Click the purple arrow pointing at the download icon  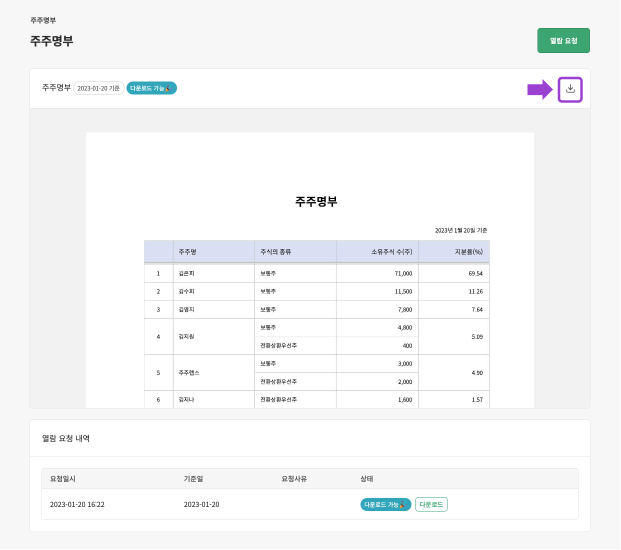point(539,90)
